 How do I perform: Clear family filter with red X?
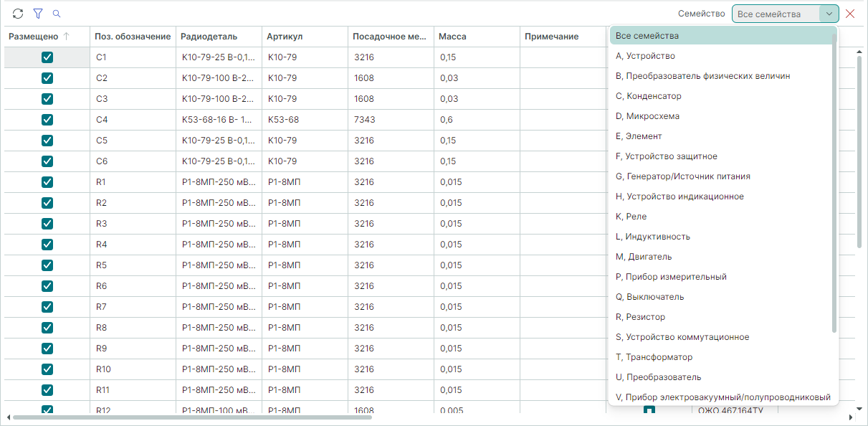tap(850, 14)
